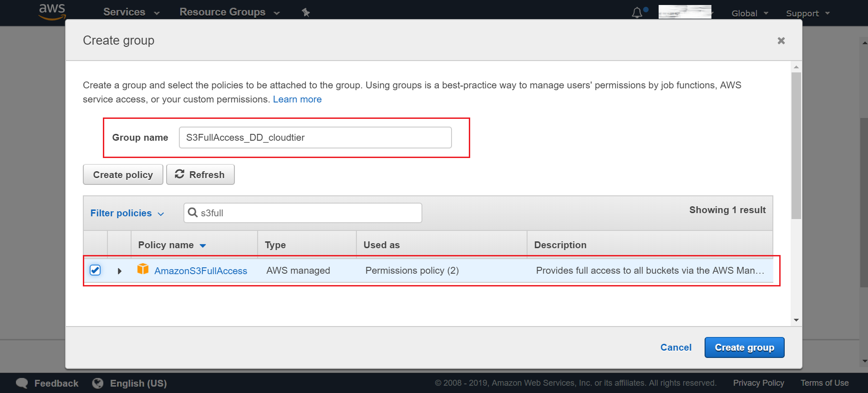
Task: Open the Services menu
Action: (131, 12)
